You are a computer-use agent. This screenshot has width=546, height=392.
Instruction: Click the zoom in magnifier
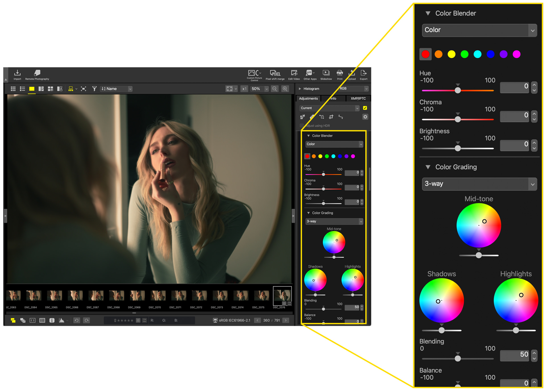point(285,89)
